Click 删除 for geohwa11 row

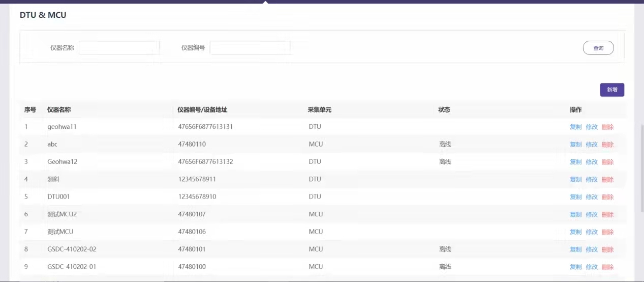coord(607,127)
